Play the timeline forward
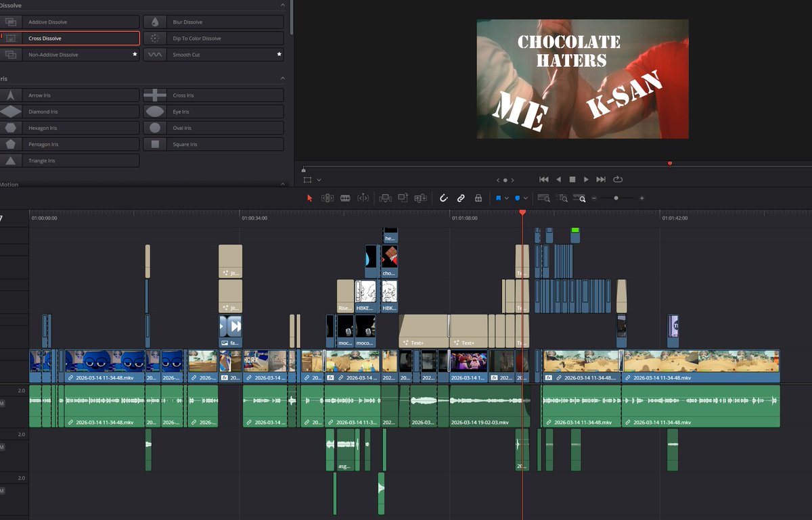 click(586, 179)
